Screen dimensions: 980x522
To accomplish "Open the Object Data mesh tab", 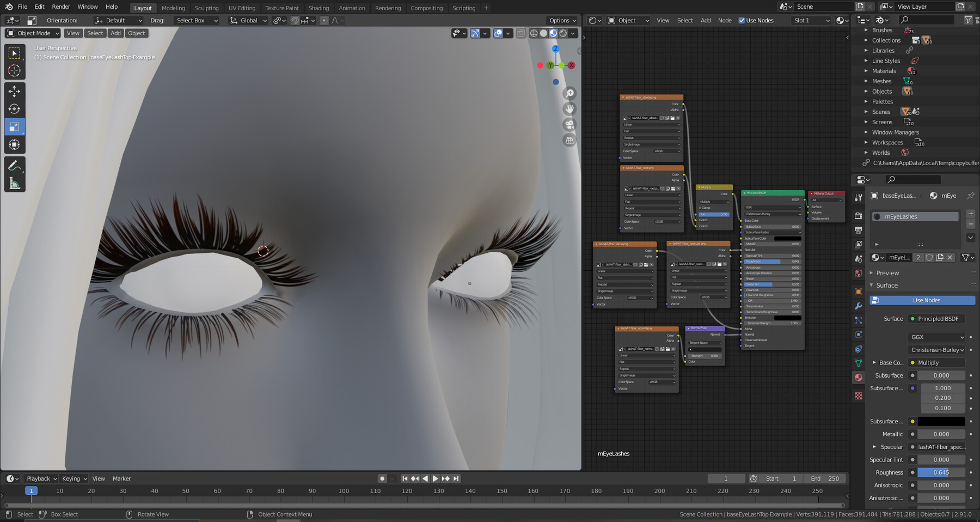I will pyautogui.click(x=859, y=363).
